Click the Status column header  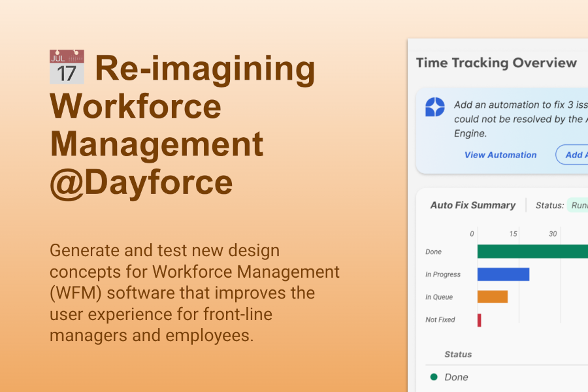458,354
